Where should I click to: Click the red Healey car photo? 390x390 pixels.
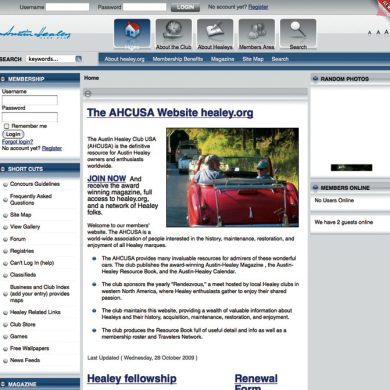[232, 177]
